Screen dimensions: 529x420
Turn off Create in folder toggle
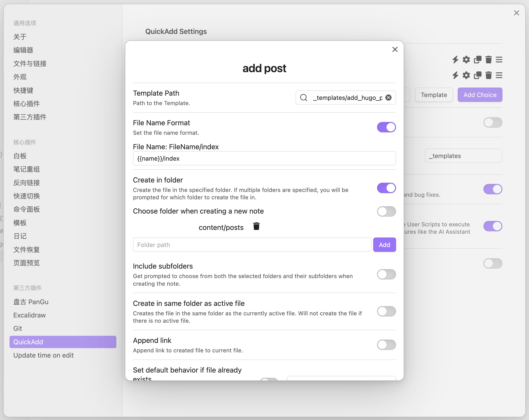pyautogui.click(x=386, y=188)
